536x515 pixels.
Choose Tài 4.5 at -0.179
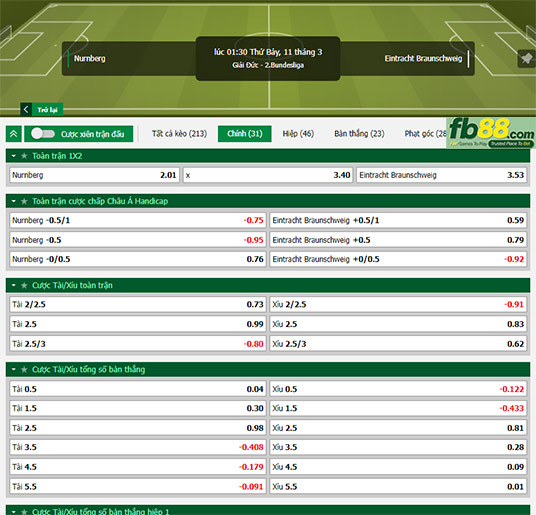[138, 467]
